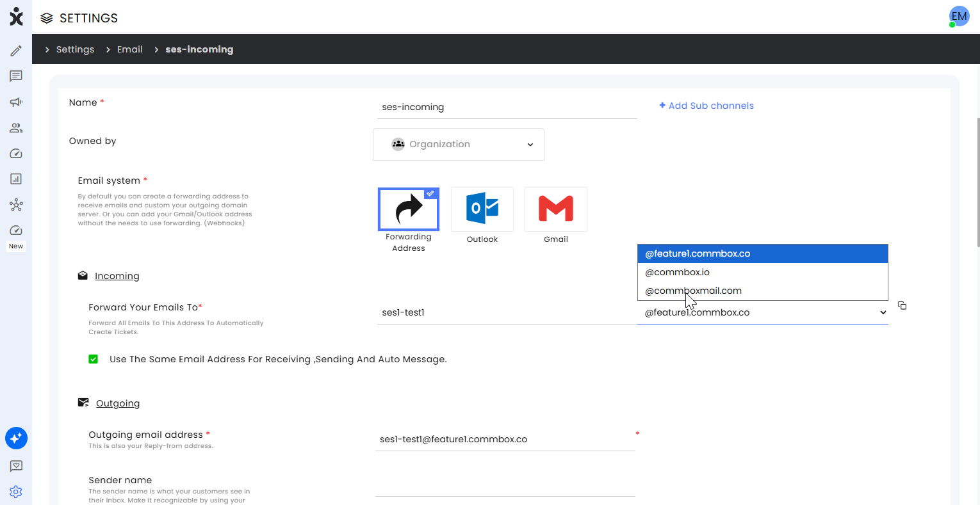The height and width of the screenshot is (505, 980).
Task: Choose @feature1.commbox.co from the domain list
Action: pos(762,253)
